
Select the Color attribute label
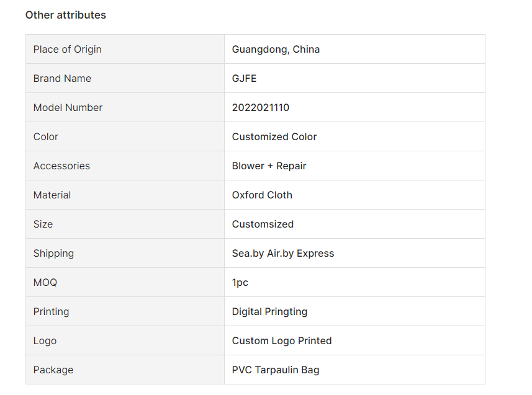tap(46, 136)
